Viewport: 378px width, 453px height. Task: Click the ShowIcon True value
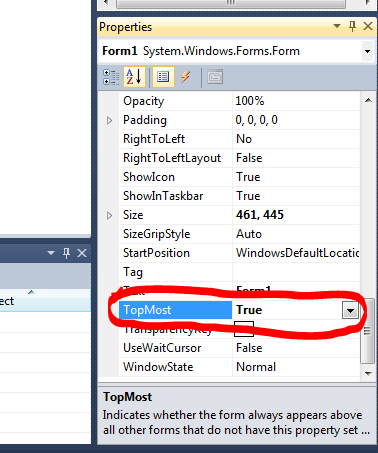(x=296, y=177)
